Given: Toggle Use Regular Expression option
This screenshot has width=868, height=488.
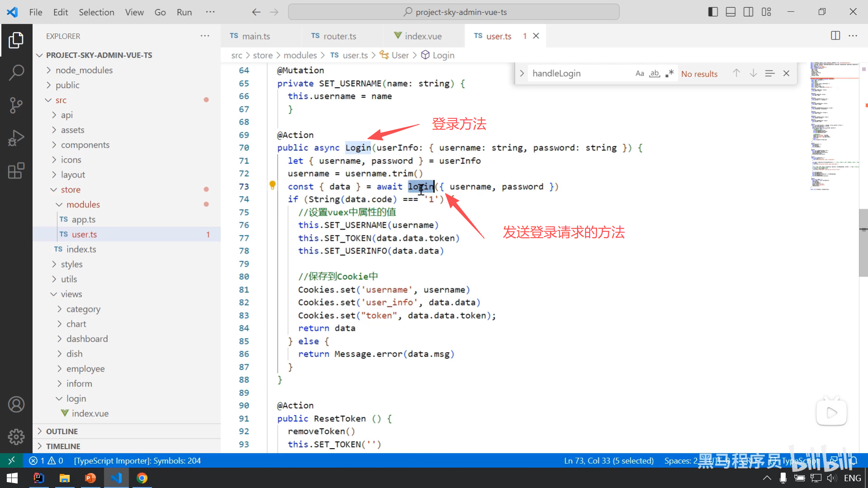Looking at the screenshot, I should coord(670,74).
